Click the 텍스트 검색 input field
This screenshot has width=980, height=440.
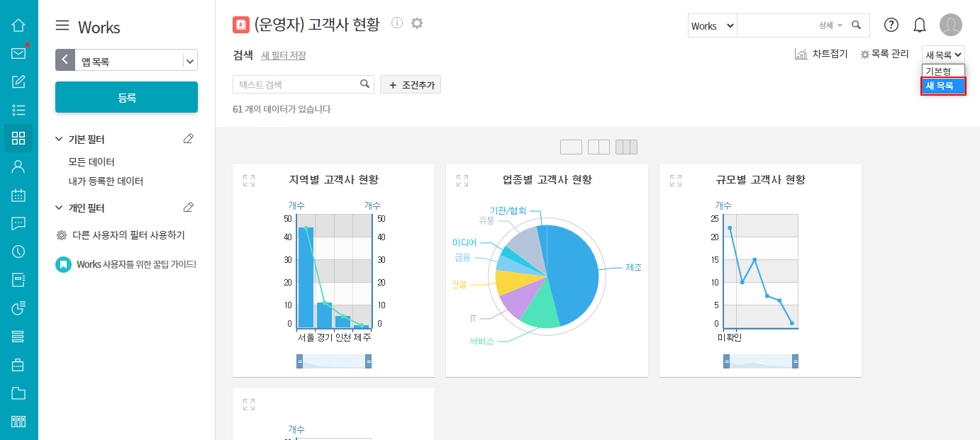click(296, 84)
